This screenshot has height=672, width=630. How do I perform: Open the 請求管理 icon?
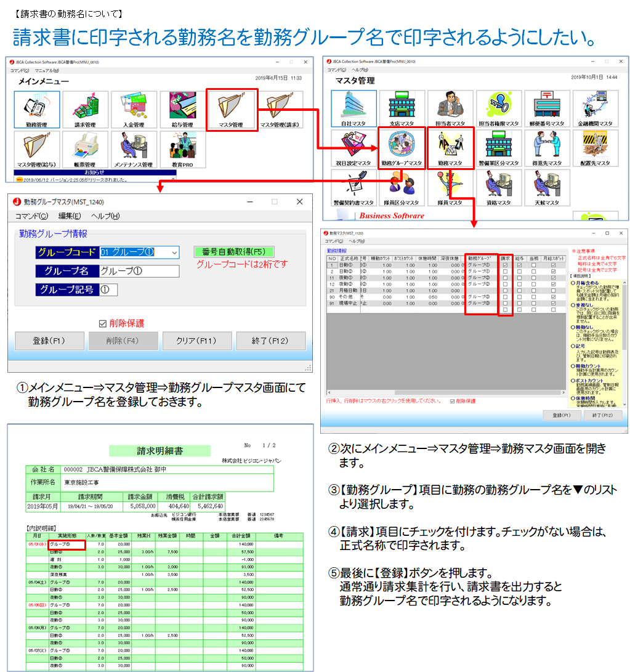(85, 110)
